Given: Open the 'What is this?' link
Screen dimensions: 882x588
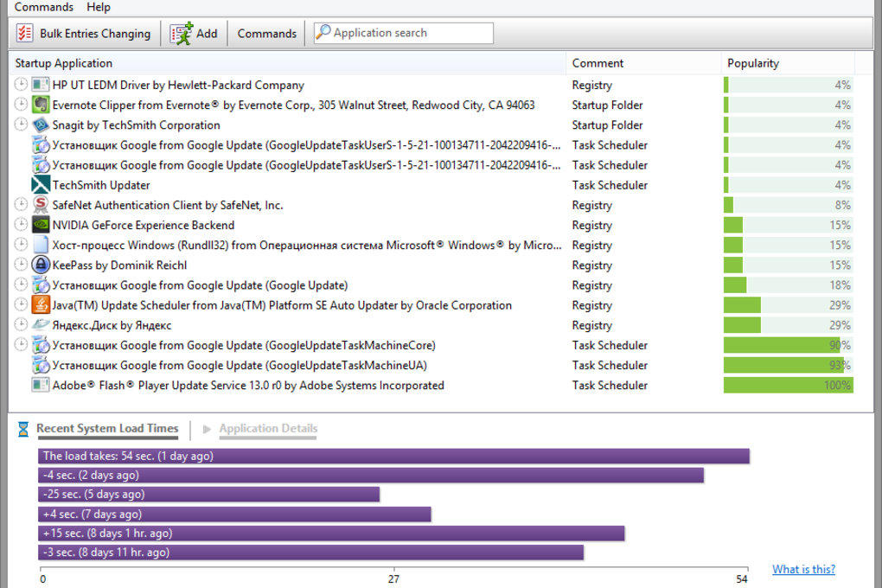Looking at the screenshot, I should click(803, 569).
